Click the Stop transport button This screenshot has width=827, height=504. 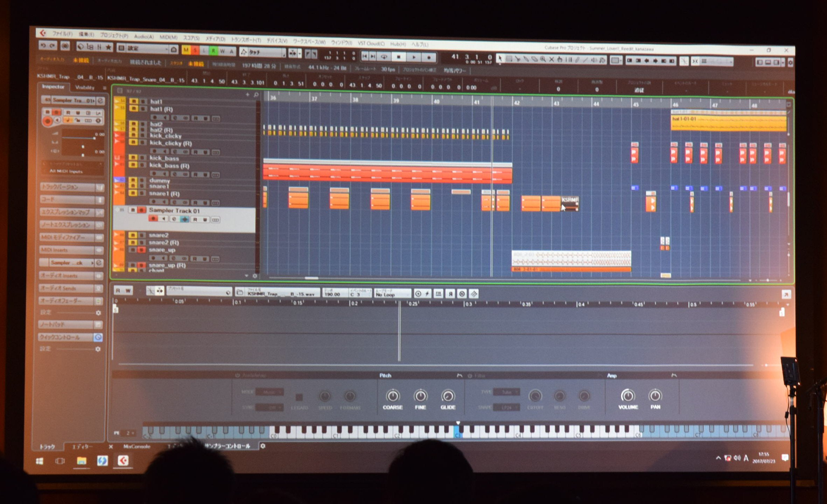pos(398,57)
